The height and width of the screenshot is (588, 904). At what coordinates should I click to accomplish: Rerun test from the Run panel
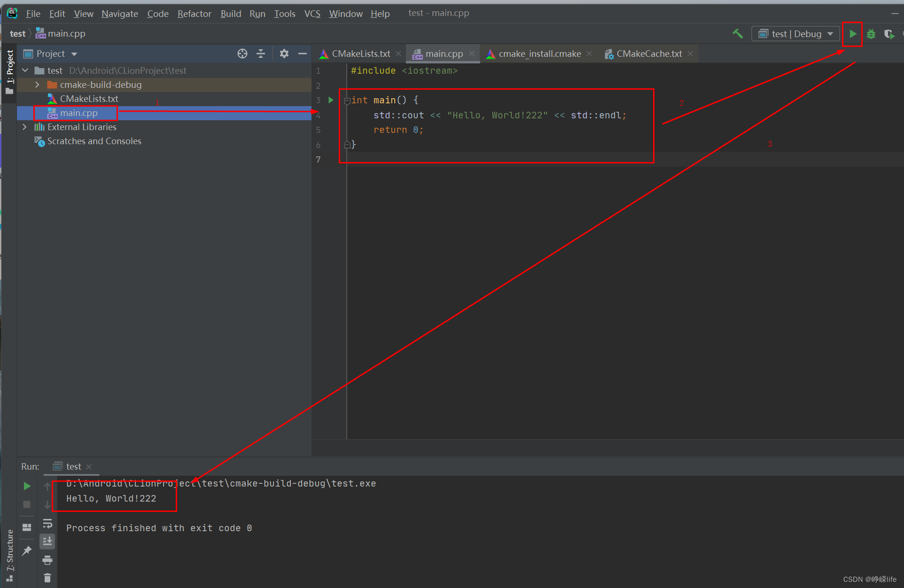click(x=27, y=486)
